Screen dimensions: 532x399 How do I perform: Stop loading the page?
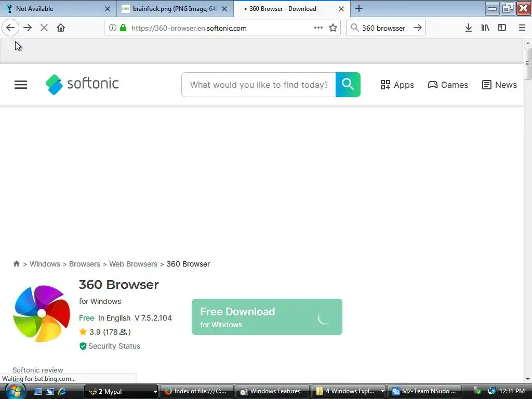44,28
